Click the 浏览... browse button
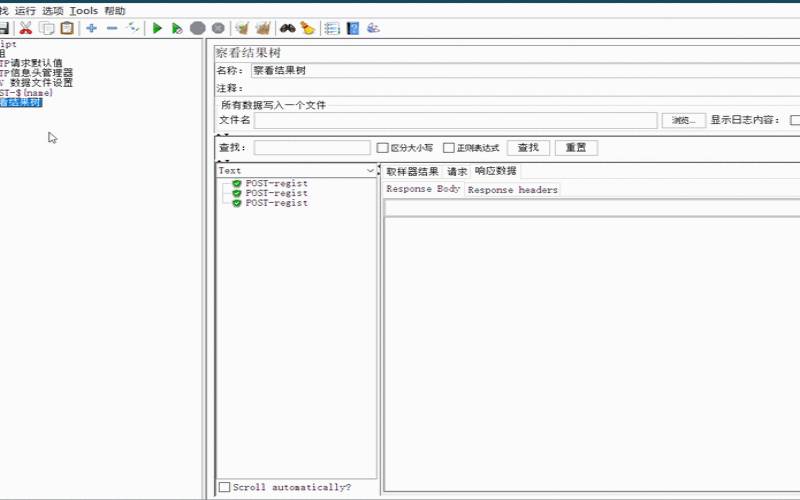This screenshot has width=800, height=500. tap(684, 120)
